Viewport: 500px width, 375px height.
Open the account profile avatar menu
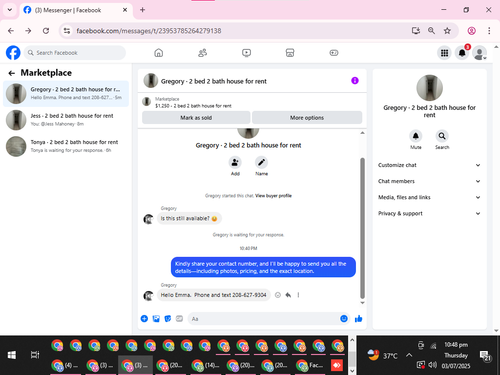(480, 53)
